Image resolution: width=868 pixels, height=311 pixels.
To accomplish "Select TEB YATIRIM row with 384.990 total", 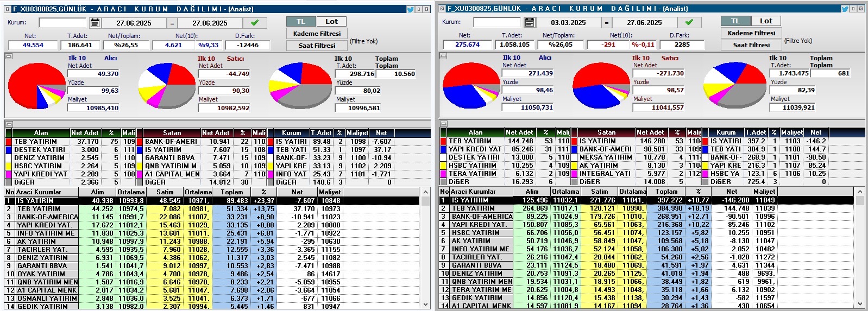I will pos(646,208).
